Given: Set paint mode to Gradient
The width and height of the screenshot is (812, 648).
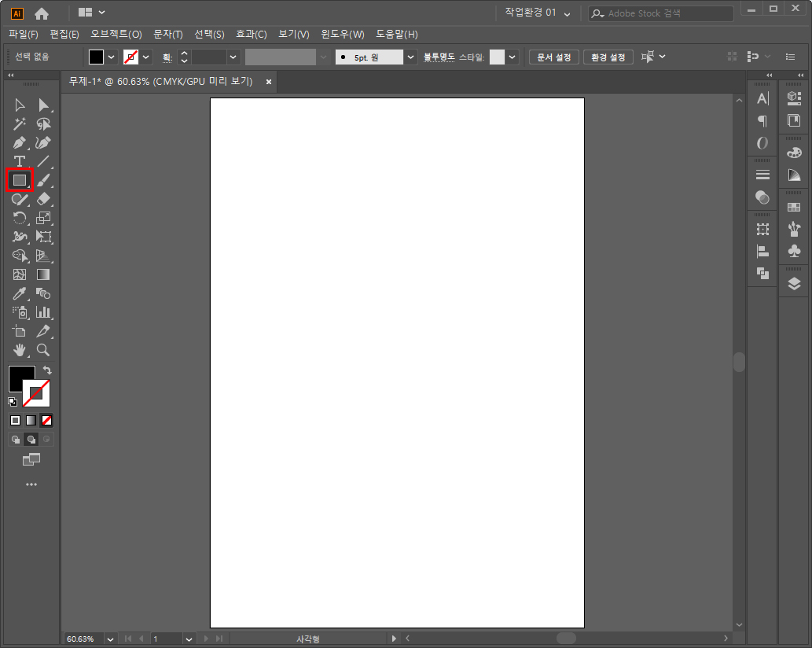Looking at the screenshot, I should 31,420.
